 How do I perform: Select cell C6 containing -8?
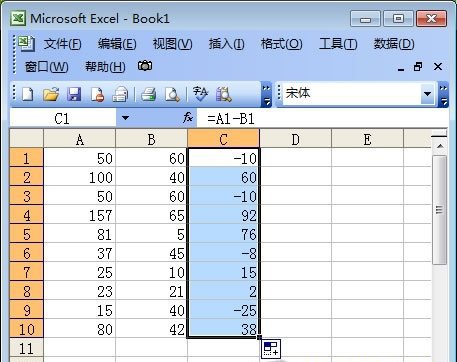coord(223,253)
